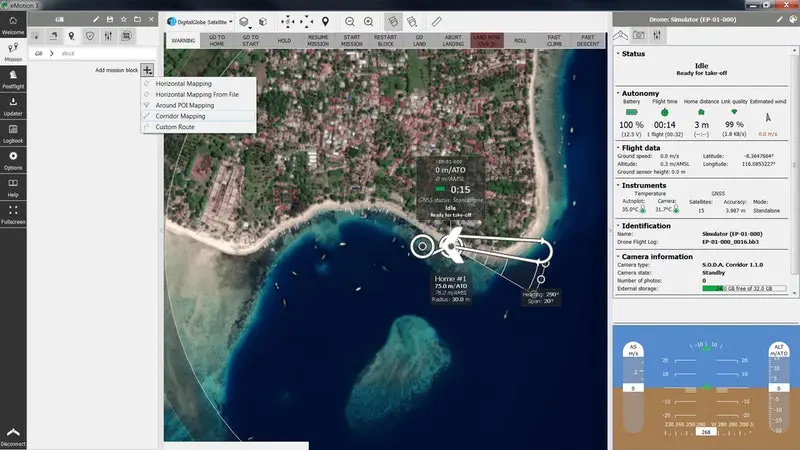Screen dimensions: 800x450
Task: Open the Postflight sidebar section
Action: pos(13,79)
